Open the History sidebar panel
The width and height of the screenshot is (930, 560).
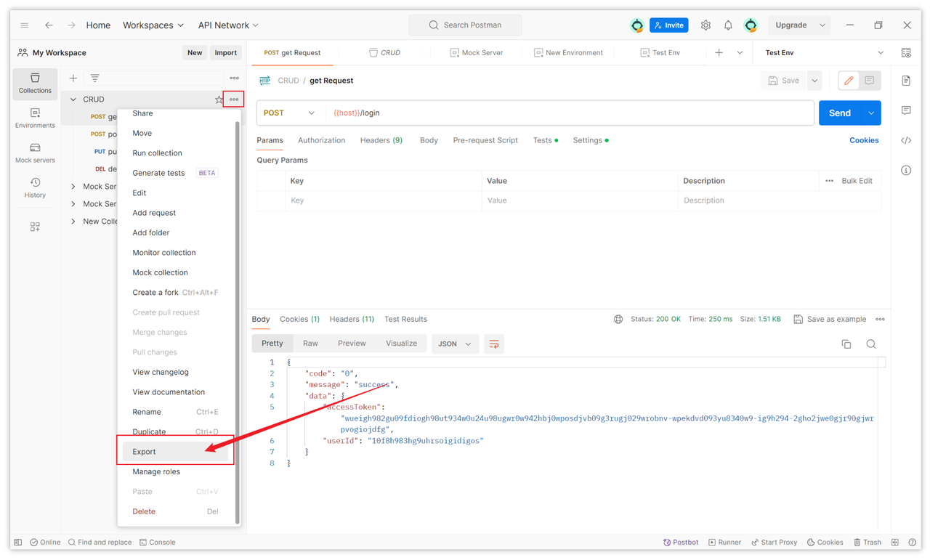[x=35, y=188]
